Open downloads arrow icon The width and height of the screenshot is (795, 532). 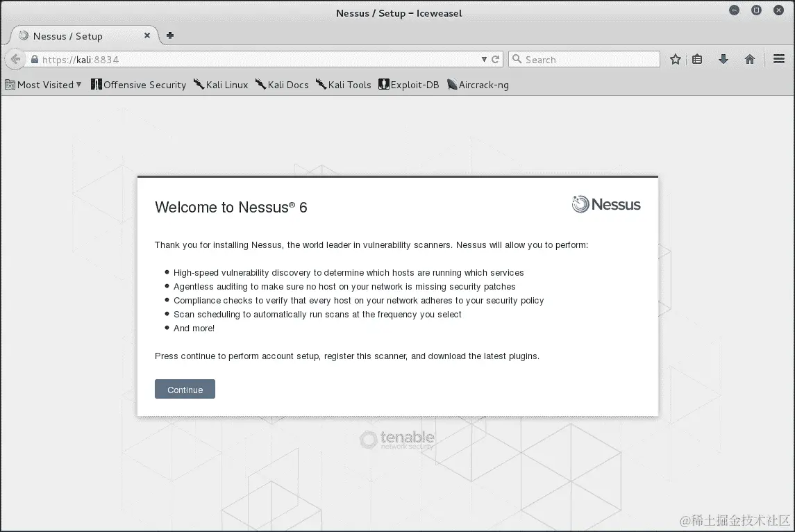tap(723, 59)
